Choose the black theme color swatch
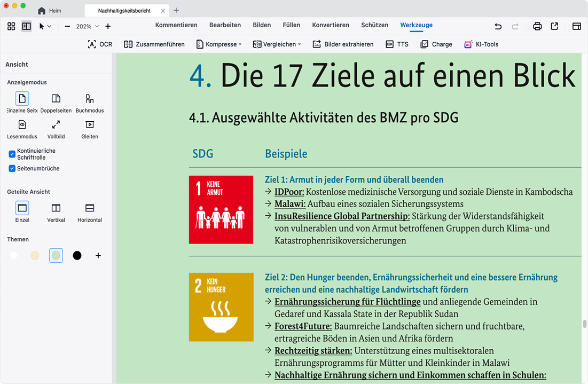588x384 pixels. 77,256
